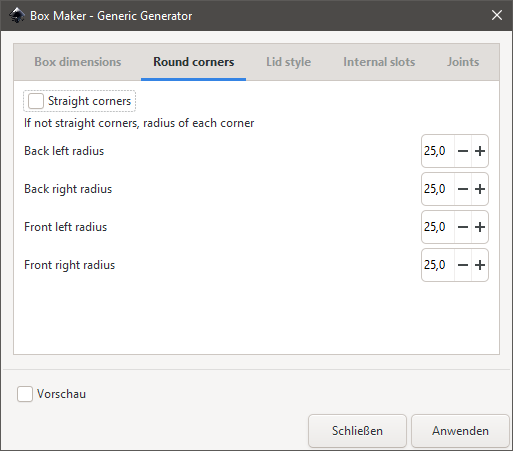Select the Round corners tab
The image size is (513, 451).
tap(194, 62)
